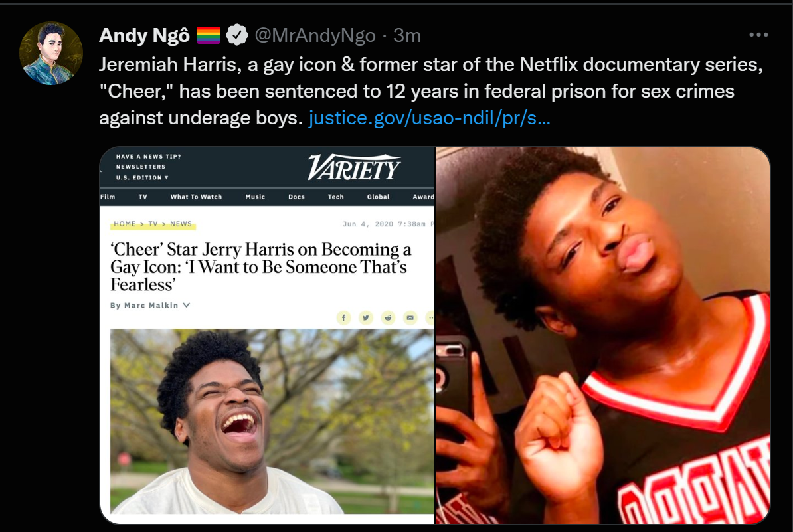Open the Variety article screenshot image
Screen dimensions: 793x532
(x=267, y=335)
